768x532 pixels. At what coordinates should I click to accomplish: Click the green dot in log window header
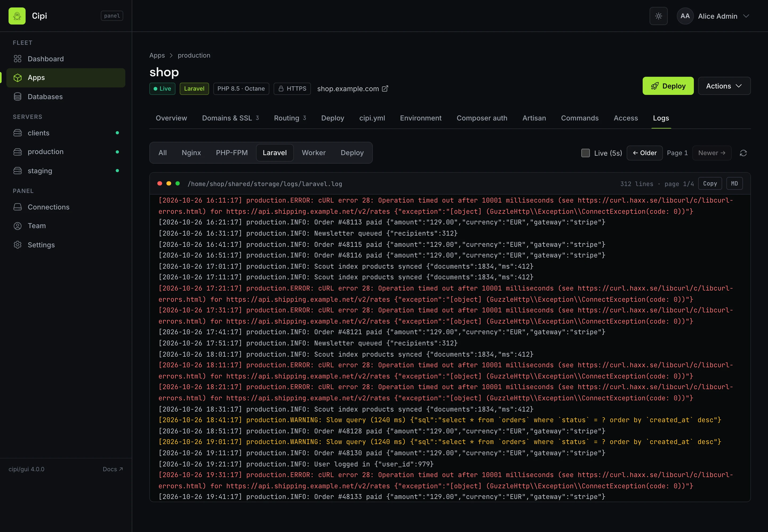pos(178,184)
